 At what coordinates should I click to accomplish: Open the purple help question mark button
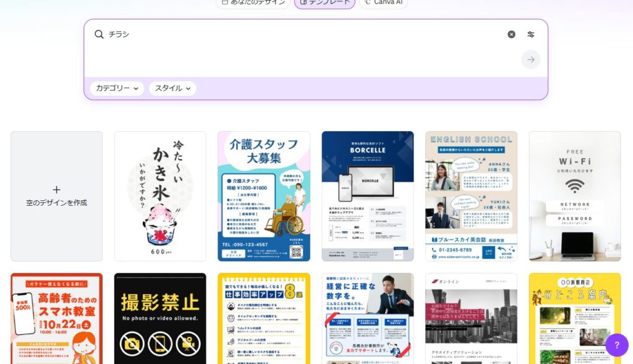click(x=616, y=345)
